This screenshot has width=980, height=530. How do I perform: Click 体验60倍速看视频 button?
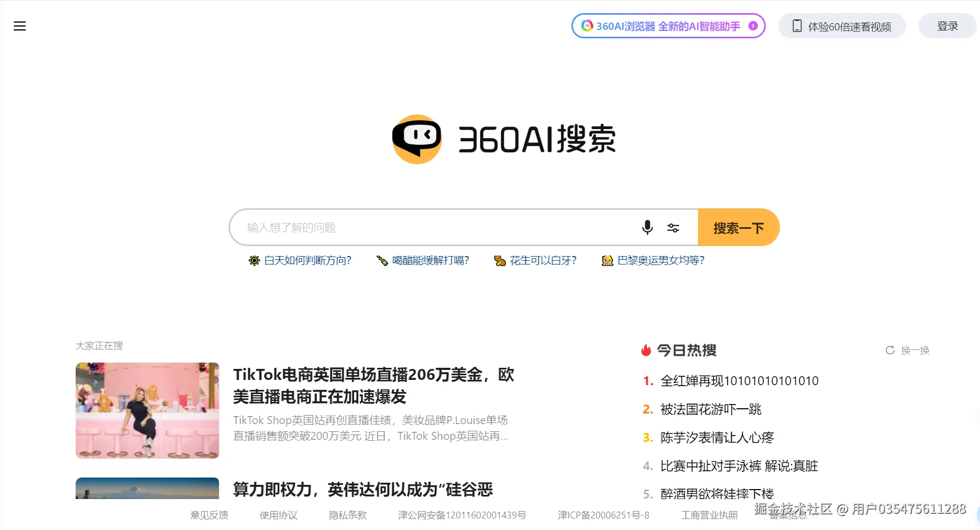(842, 26)
